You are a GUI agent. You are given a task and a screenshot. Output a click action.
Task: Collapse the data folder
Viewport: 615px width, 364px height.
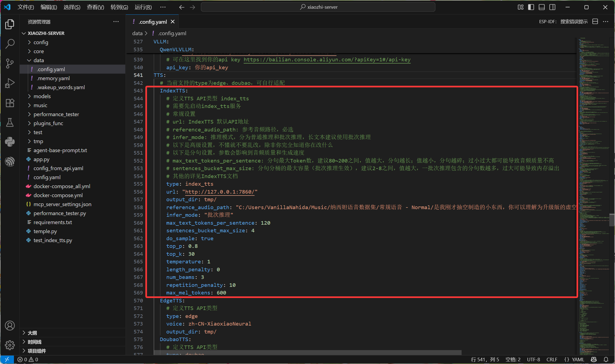coord(38,60)
